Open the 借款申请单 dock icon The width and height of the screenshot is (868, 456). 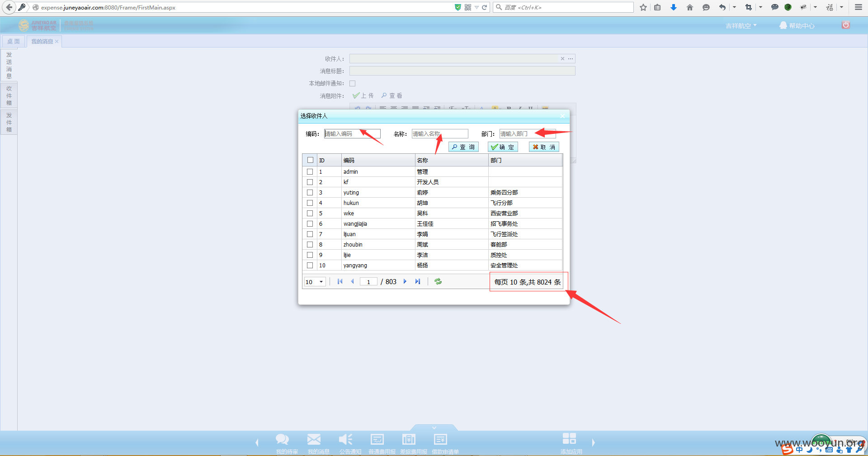click(x=440, y=439)
